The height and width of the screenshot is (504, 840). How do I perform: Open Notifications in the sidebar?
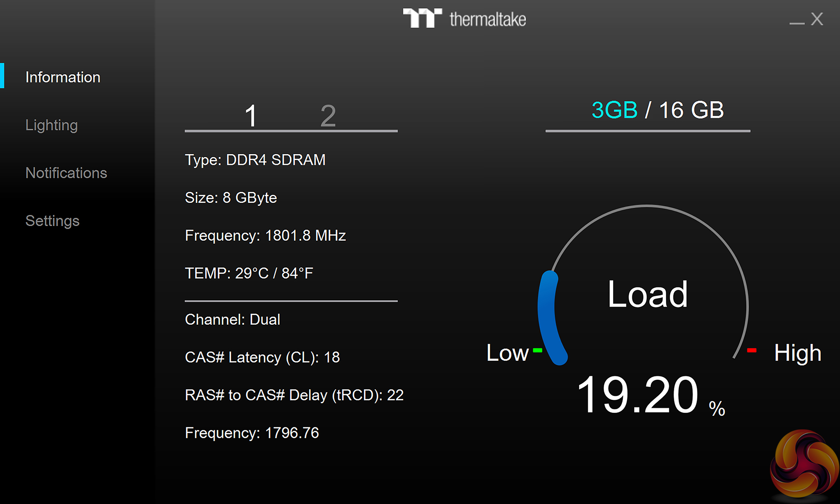point(66,173)
